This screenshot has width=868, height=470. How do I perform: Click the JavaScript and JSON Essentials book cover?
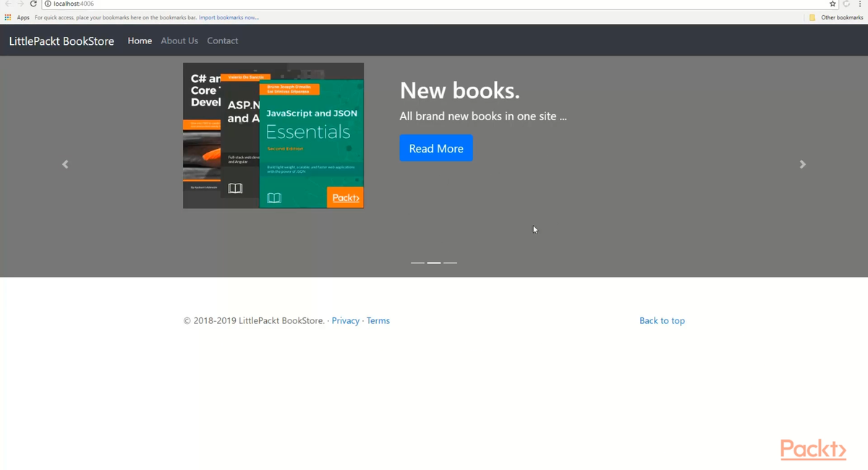312,145
